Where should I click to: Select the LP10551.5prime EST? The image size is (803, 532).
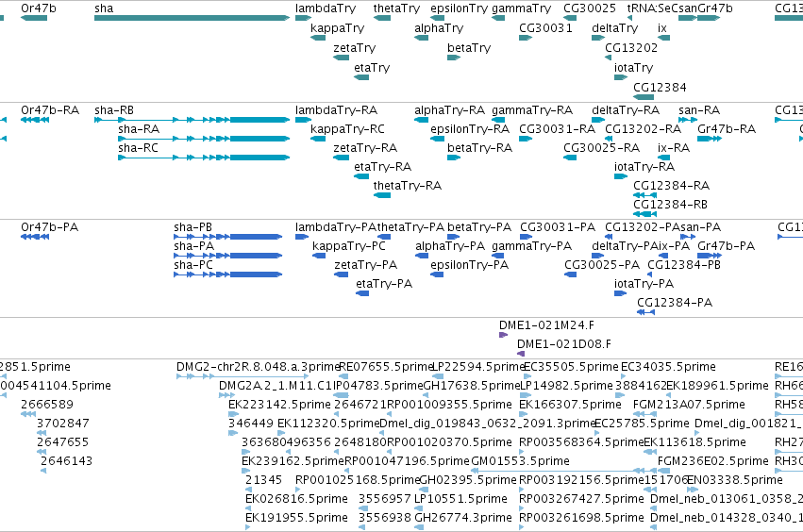tap(418, 507)
